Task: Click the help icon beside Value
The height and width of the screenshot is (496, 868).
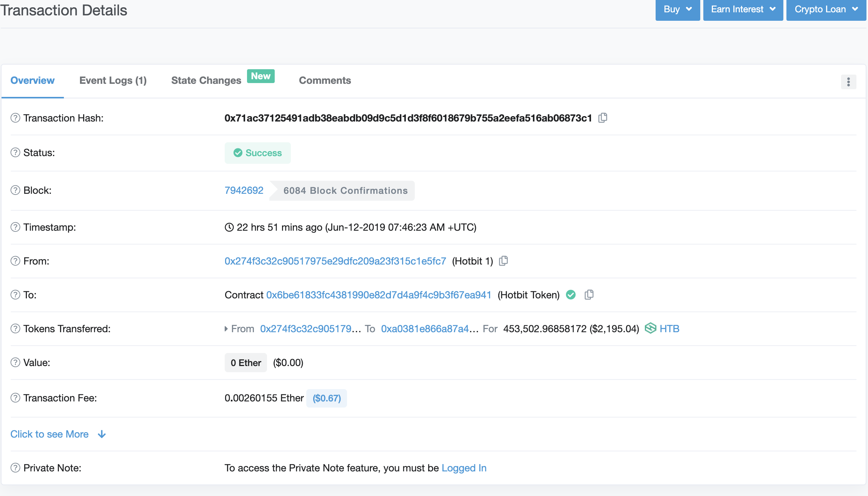Action: [x=15, y=363]
